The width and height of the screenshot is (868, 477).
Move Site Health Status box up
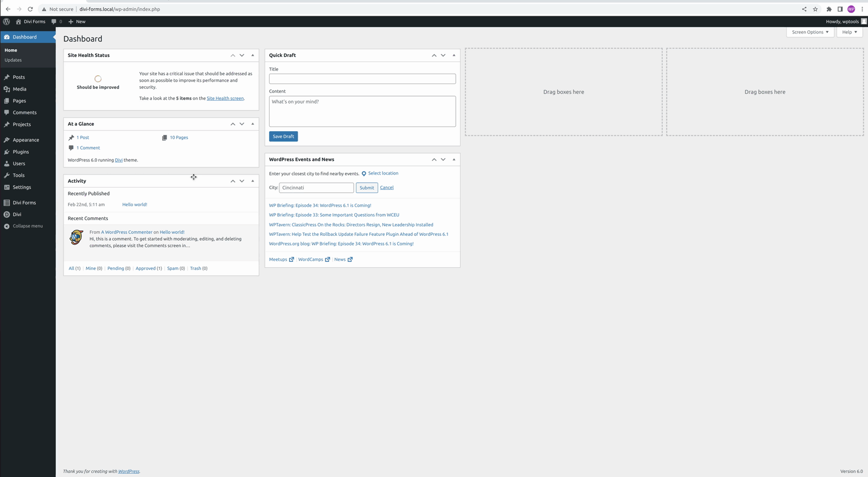coord(233,55)
